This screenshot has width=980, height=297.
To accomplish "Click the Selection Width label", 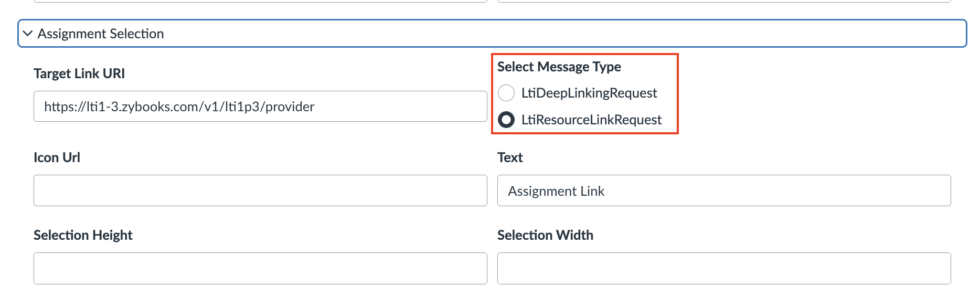I will point(545,235).
